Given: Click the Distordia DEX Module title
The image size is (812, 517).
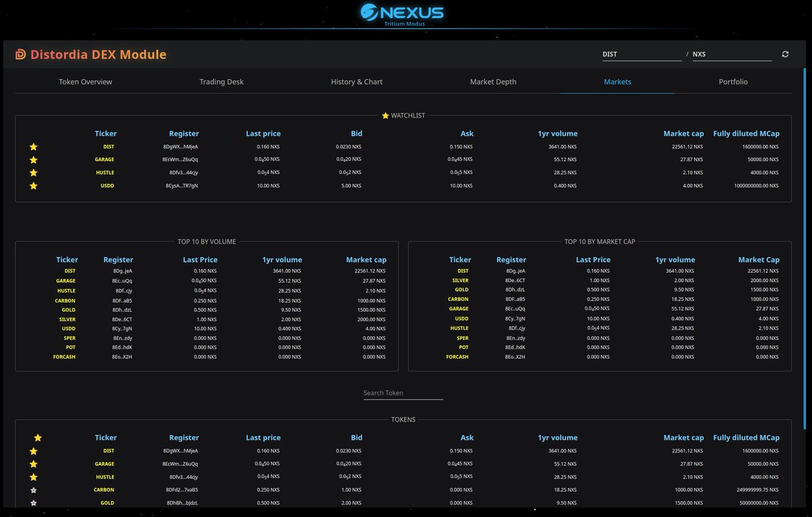Looking at the screenshot, I should [x=98, y=55].
